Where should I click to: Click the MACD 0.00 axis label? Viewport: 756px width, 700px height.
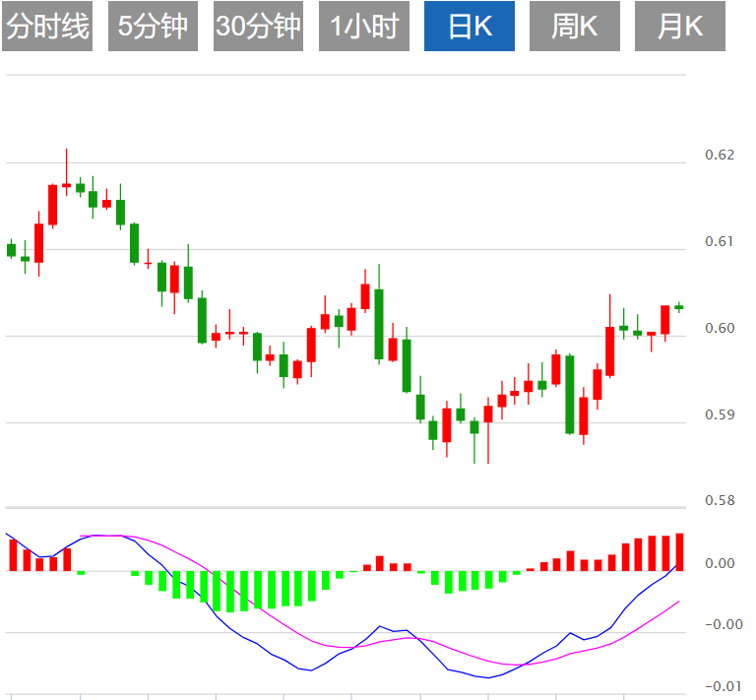(720, 564)
